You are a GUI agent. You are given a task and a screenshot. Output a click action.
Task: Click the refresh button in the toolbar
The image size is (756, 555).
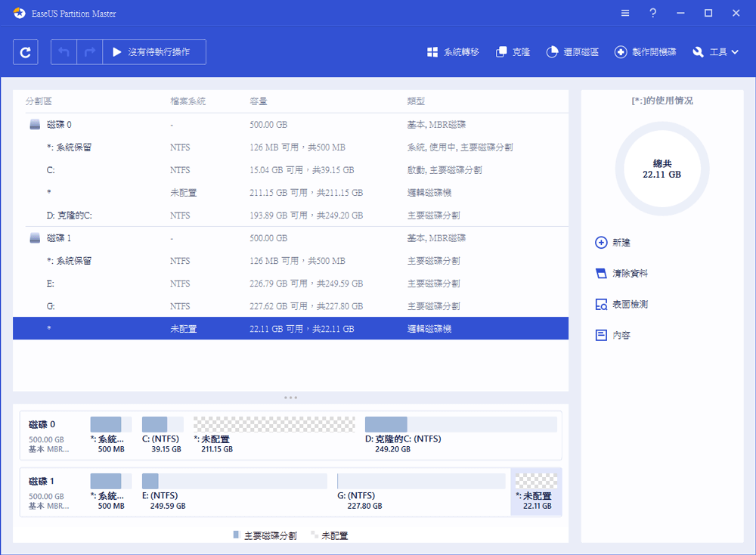pyautogui.click(x=26, y=52)
